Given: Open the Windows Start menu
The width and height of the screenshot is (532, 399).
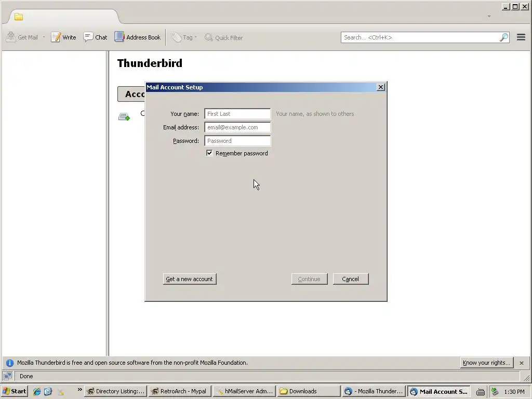Looking at the screenshot, I should tap(14, 391).
